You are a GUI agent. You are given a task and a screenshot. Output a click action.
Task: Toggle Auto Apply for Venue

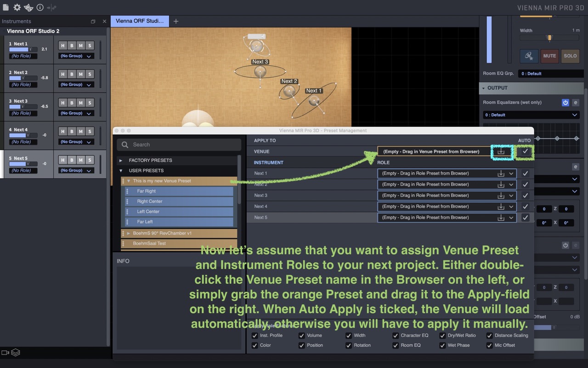525,151
